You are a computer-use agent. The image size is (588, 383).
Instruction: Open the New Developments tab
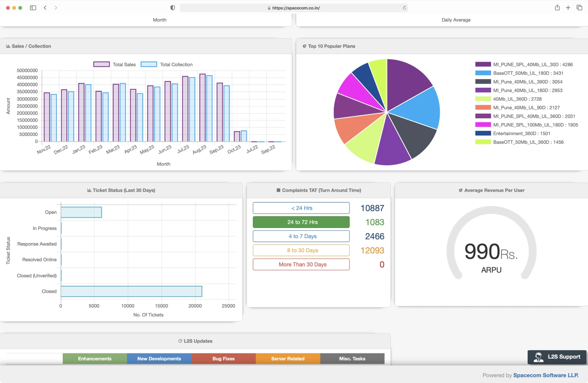click(x=159, y=359)
